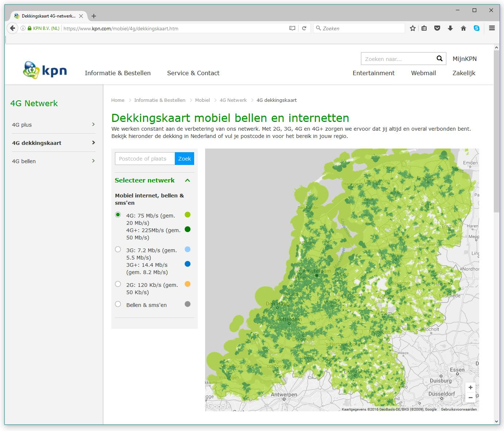
Task: Expand the 4G plus sidebar item
Action: click(54, 125)
